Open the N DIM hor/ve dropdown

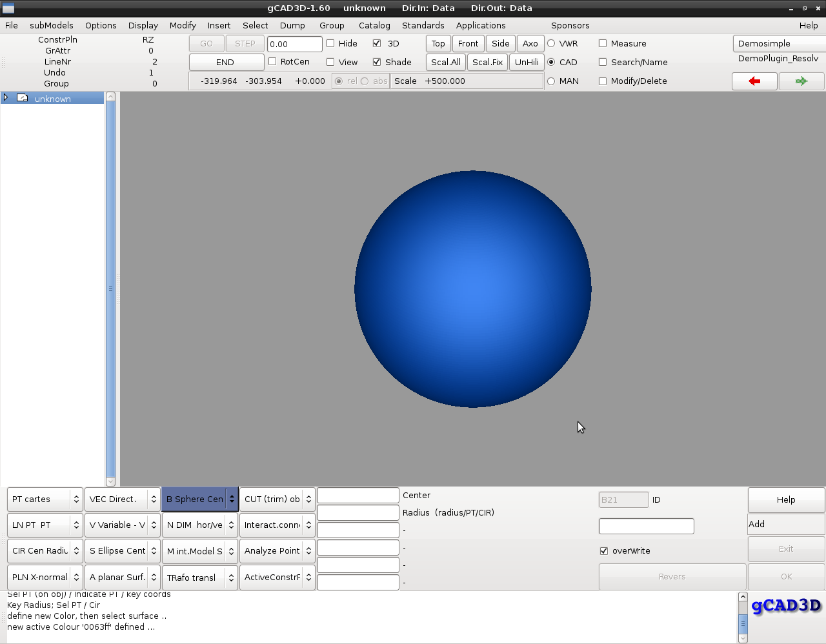(x=199, y=525)
